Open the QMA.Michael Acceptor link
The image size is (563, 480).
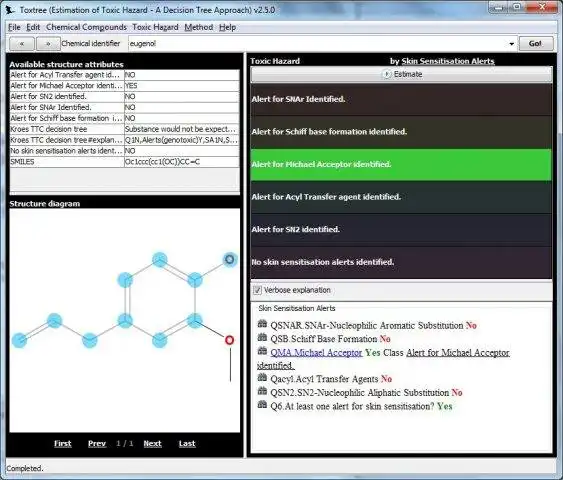pos(316,353)
